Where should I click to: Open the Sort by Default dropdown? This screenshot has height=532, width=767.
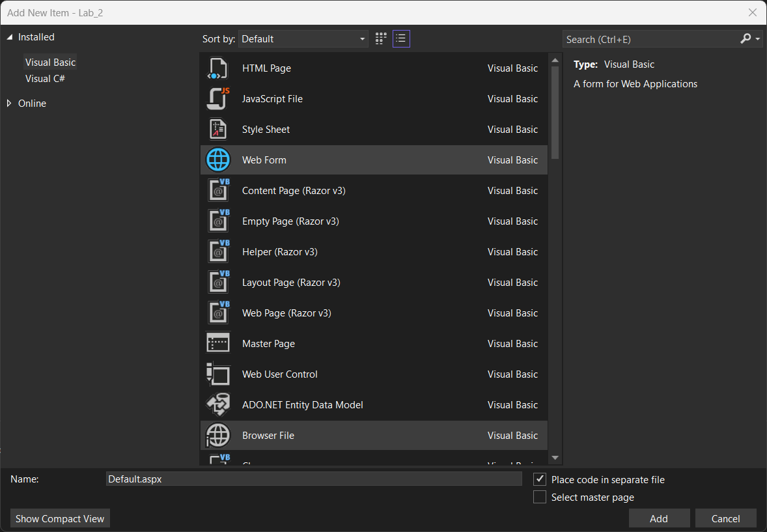(303, 38)
